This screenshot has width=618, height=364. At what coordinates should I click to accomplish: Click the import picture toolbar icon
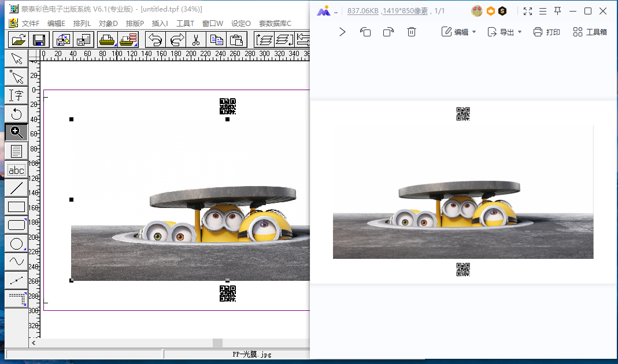63,39
